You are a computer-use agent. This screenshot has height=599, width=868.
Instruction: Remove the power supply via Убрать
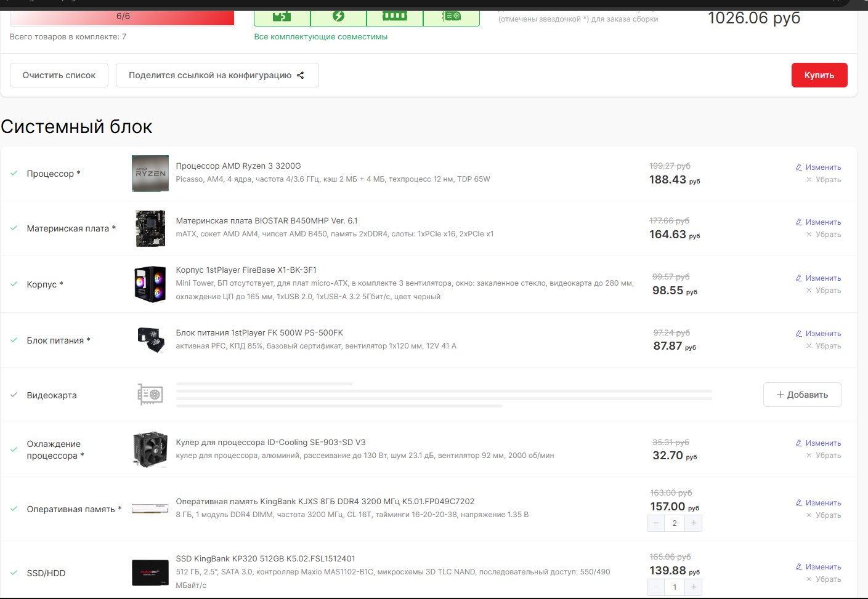[x=824, y=346]
